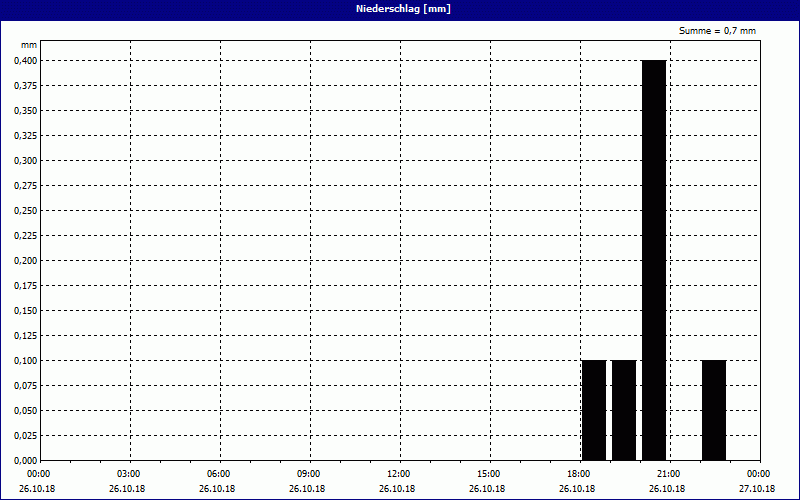800x500 pixels.
Task: Click the 0,300 y-axis label
Action: (x=25, y=160)
